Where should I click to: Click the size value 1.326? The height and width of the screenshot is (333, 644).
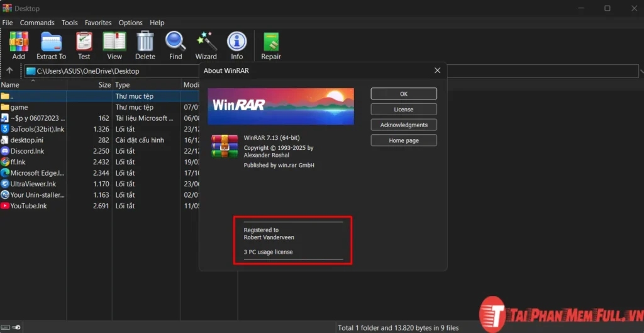pos(101,129)
